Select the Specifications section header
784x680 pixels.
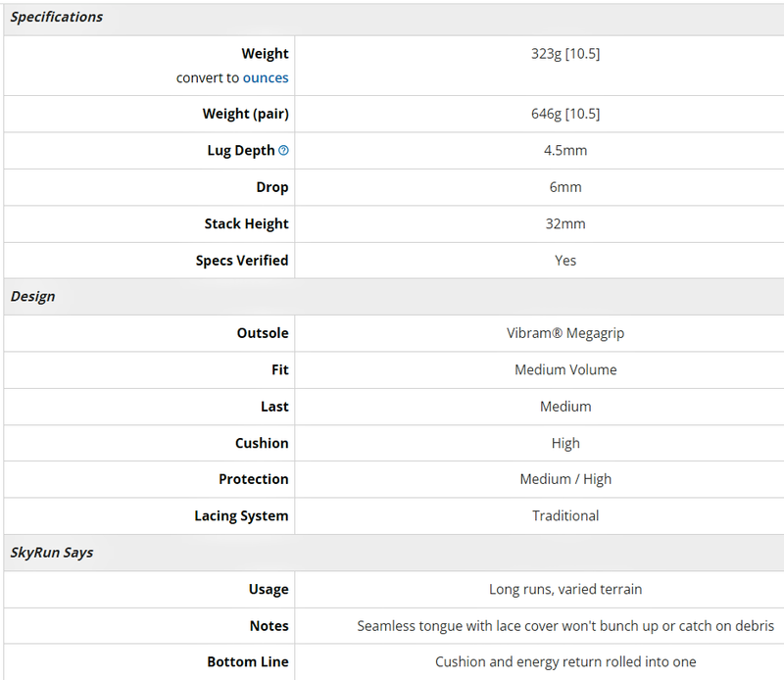pos(57,17)
